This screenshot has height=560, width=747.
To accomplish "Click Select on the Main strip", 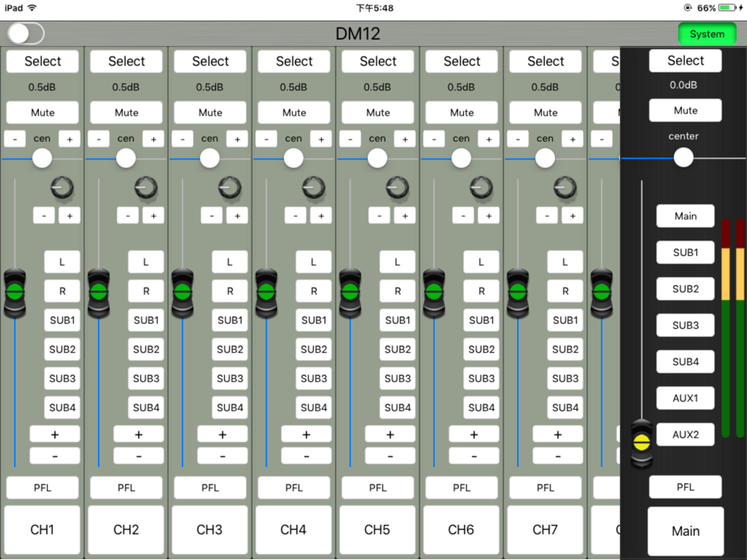I will pos(686,60).
